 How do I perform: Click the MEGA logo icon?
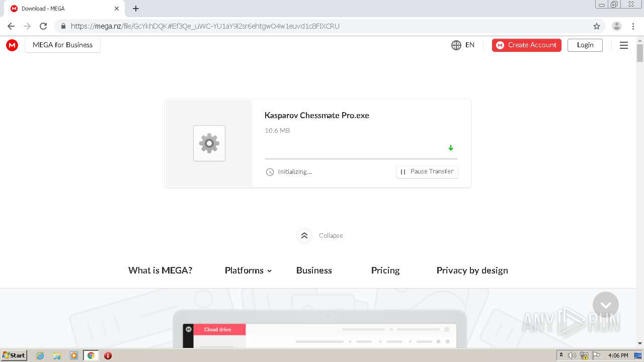coord(12,45)
